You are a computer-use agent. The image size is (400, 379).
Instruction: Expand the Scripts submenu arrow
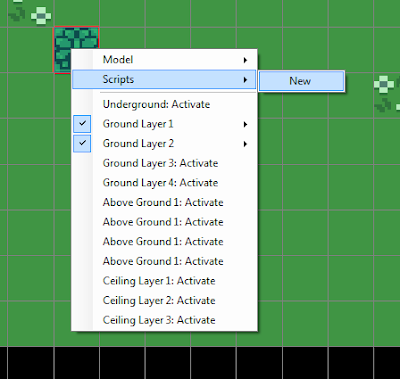point(245,80)
